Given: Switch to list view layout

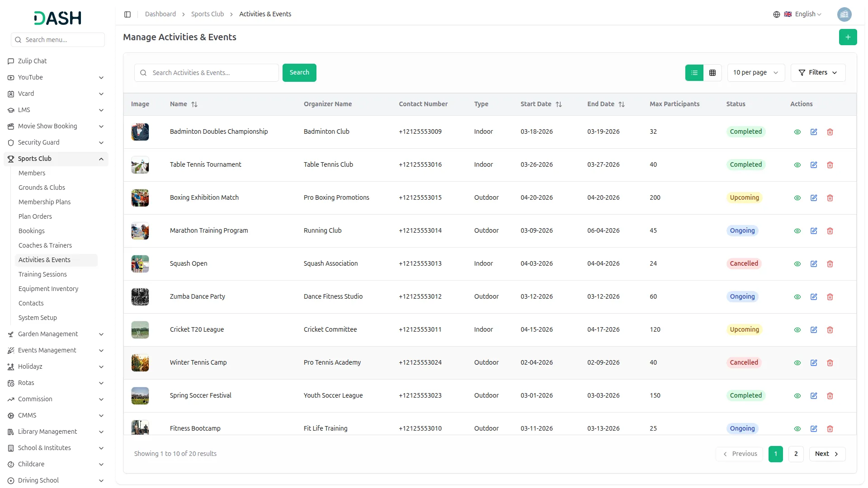Looking at the screenshot, I should pos(694,73).
